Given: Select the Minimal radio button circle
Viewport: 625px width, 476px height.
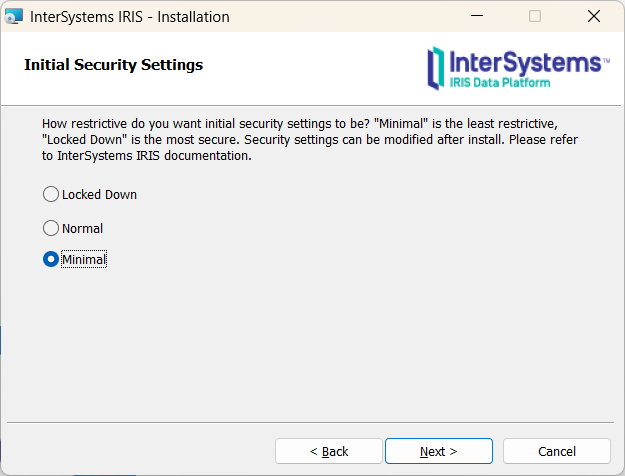Looking at the screenshot, I should click(51, 259).
